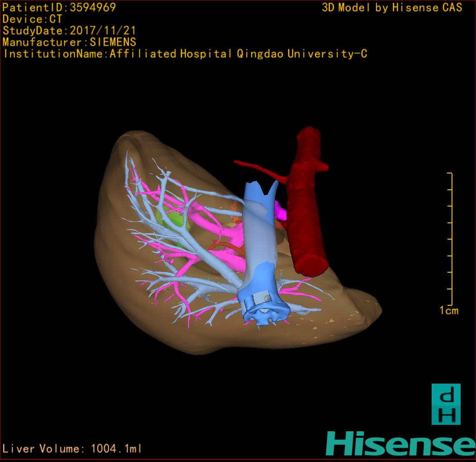This screenshot has width=476, height=462.
Task: Click the Liver Volume 1004.1ml readout
Action: 72,448
